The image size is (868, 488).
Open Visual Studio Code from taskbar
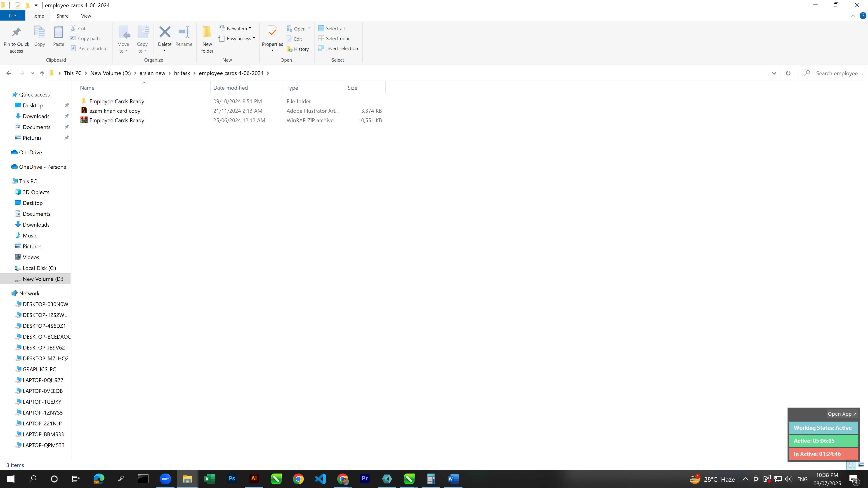click(x=321, y=479)
